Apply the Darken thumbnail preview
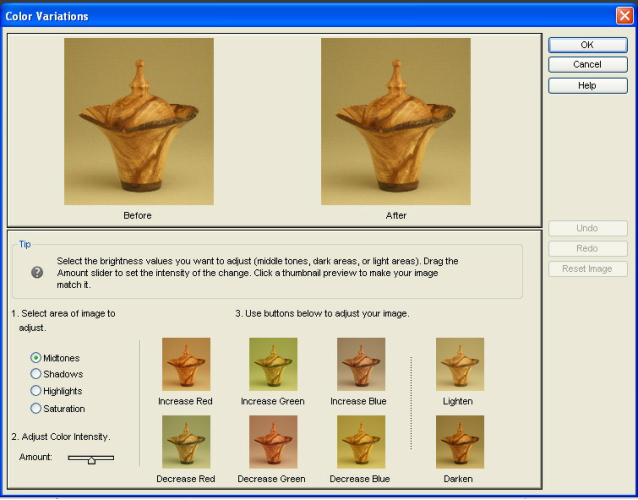The width and height of the screenshot is (638, 500). pos(460,442)
